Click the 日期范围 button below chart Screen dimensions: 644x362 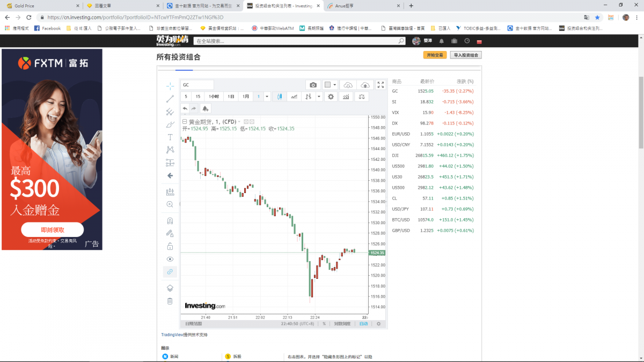194,324
